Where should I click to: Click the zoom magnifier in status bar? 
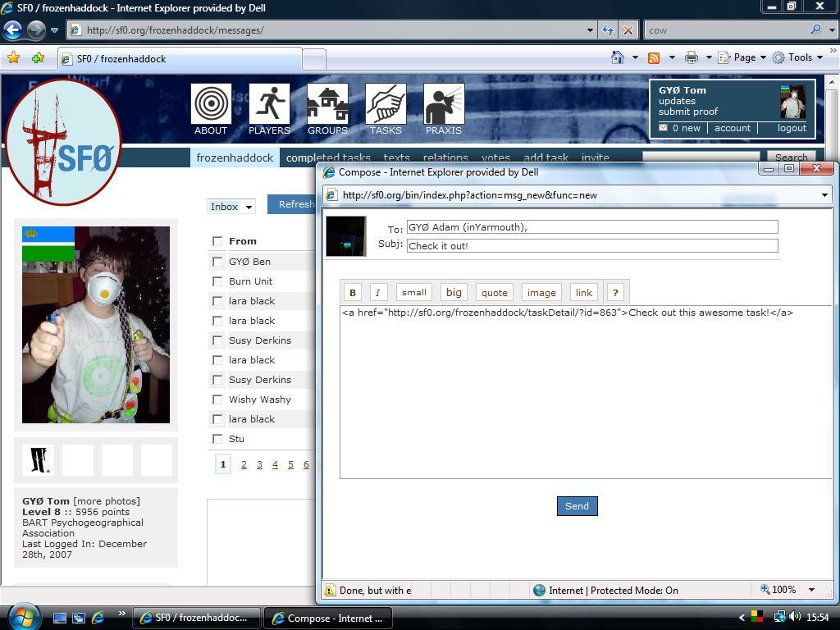765,589
